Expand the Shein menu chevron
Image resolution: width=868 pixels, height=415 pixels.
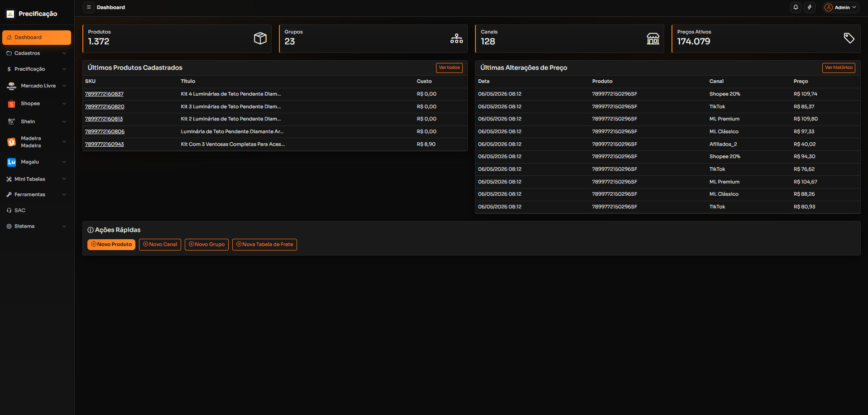pos(64,121)
